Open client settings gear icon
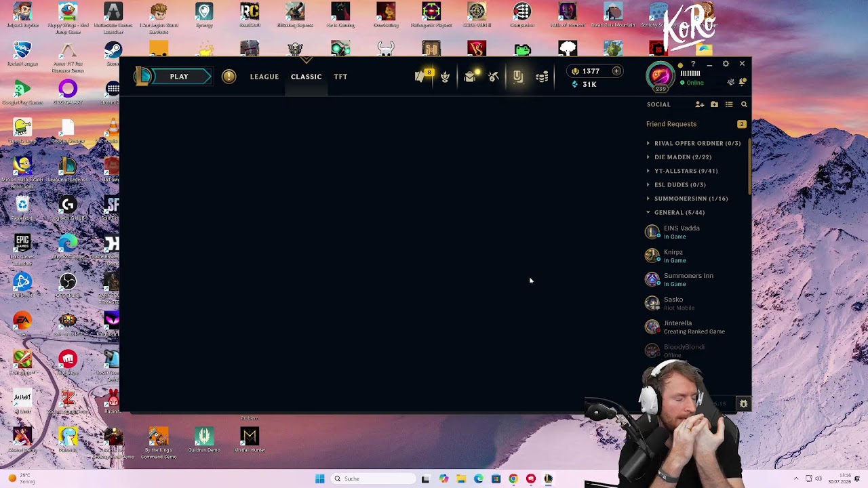 pyautogui.click(x=726, y=64)
